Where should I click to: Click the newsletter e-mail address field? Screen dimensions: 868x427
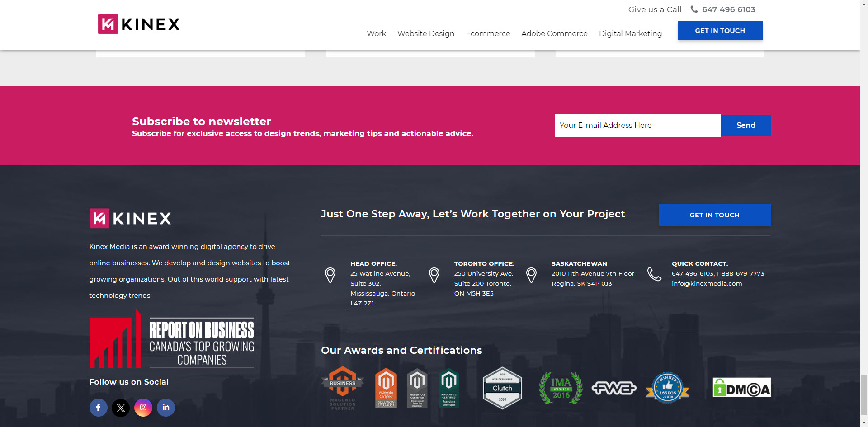(637, 126)
